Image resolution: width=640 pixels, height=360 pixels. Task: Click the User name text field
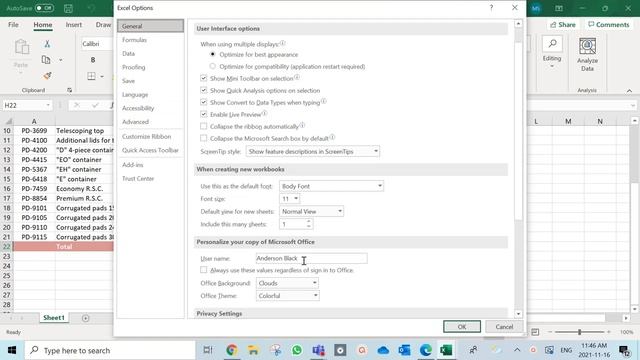(311, 258)
